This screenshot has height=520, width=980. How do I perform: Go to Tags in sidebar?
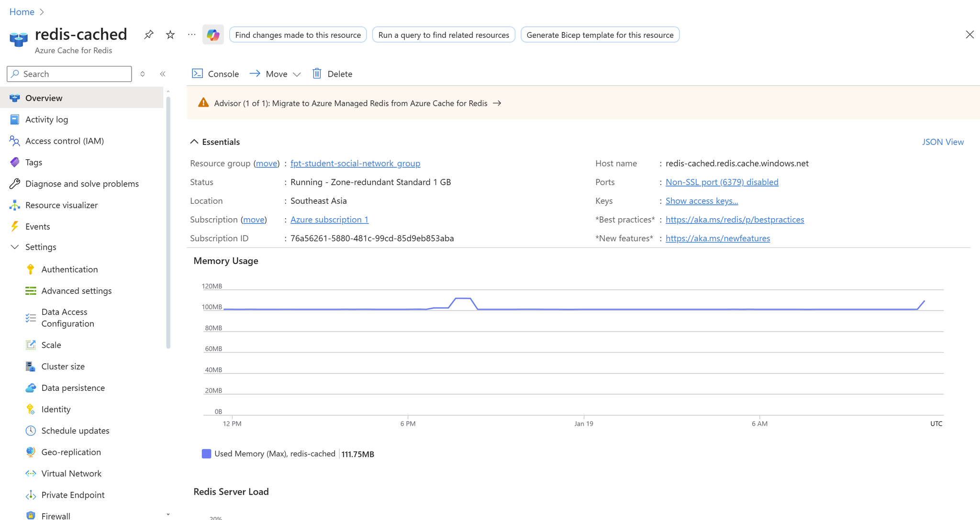(x=82, y=162)
